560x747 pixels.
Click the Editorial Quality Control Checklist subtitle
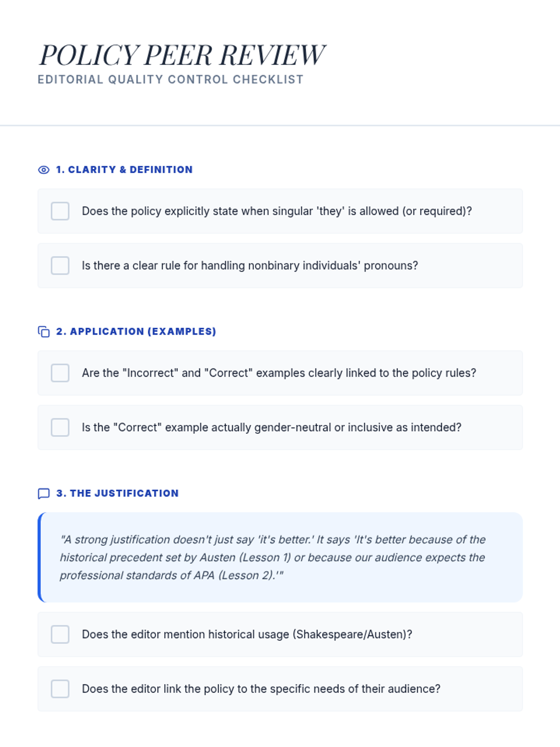(170, 80)
